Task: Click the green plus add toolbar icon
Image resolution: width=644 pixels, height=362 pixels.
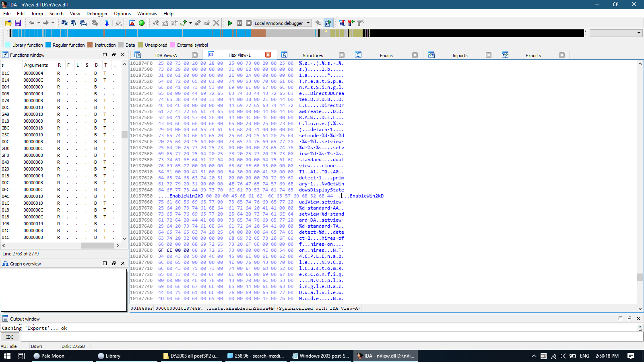Action: (184, 23)
